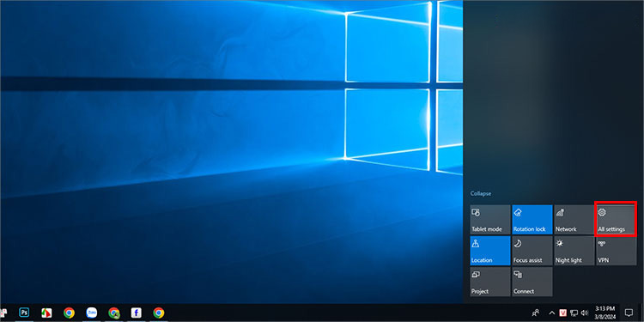644x322 pixels.
Task: Open the Chrome icon left of Zalo
Action: [x=69, y=313]
